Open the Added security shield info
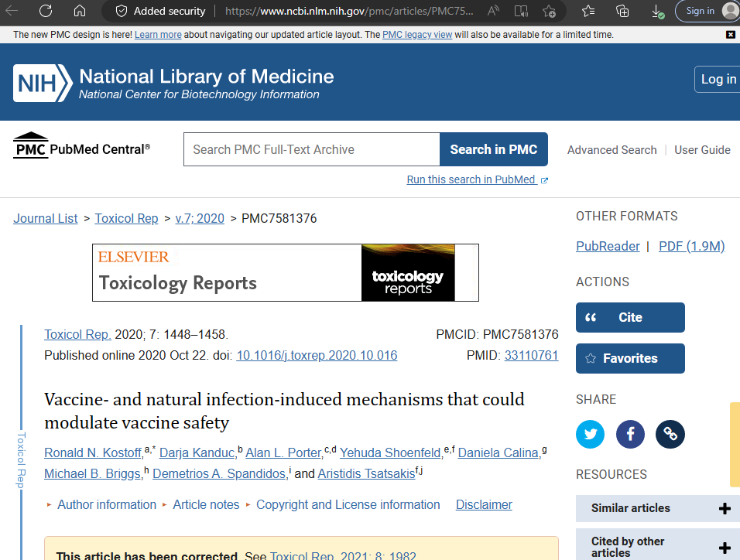This screenshot has width=740, height=560. [161, 11]
